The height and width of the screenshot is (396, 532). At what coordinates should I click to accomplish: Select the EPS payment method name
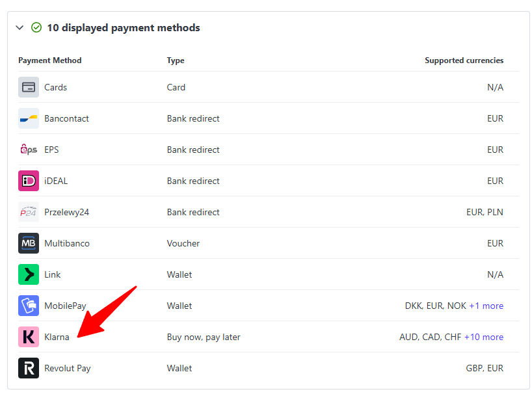click(51, 150)
